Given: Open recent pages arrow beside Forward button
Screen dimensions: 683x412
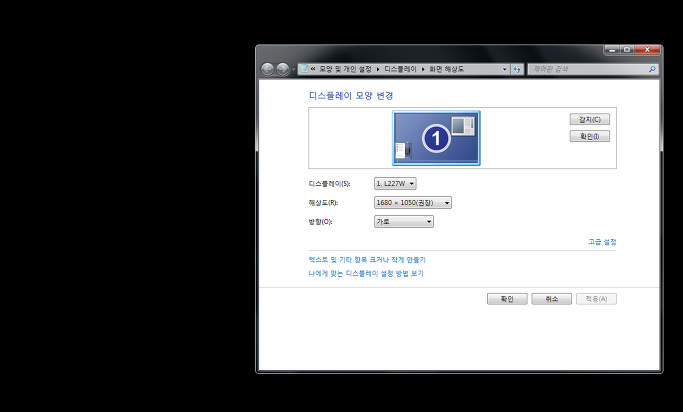Looking at the screenshot, I should coord(293,69).
